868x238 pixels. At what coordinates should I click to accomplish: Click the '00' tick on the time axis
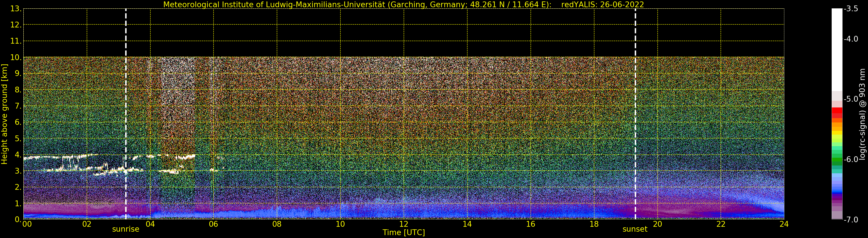pyautogui.click(x=27, y=224)
